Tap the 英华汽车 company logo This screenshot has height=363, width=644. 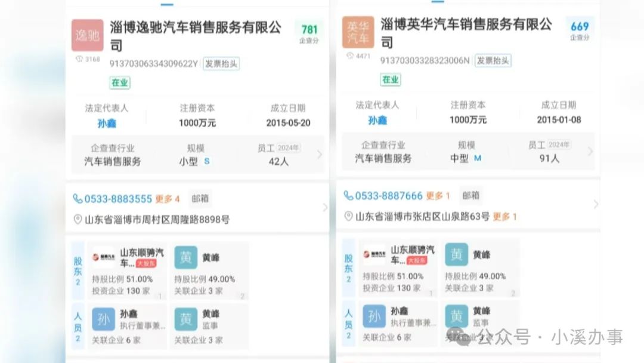coord(358,32)
